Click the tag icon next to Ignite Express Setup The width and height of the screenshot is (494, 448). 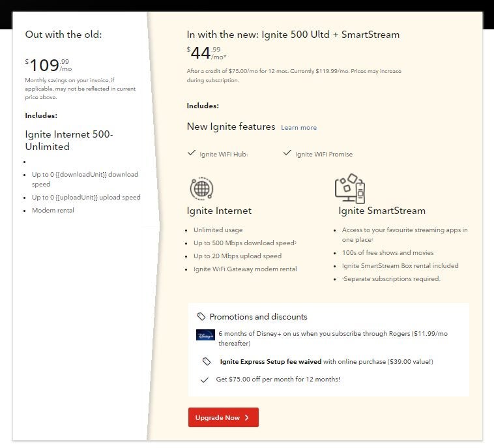pyautogui.click(x=207, y=361)
